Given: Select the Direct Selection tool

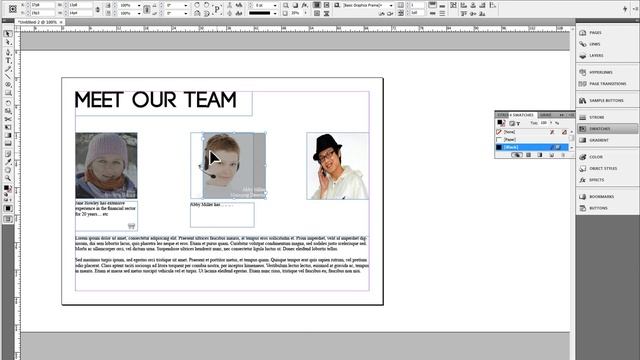Looking at the screenshot, I should tap(8, 42).
